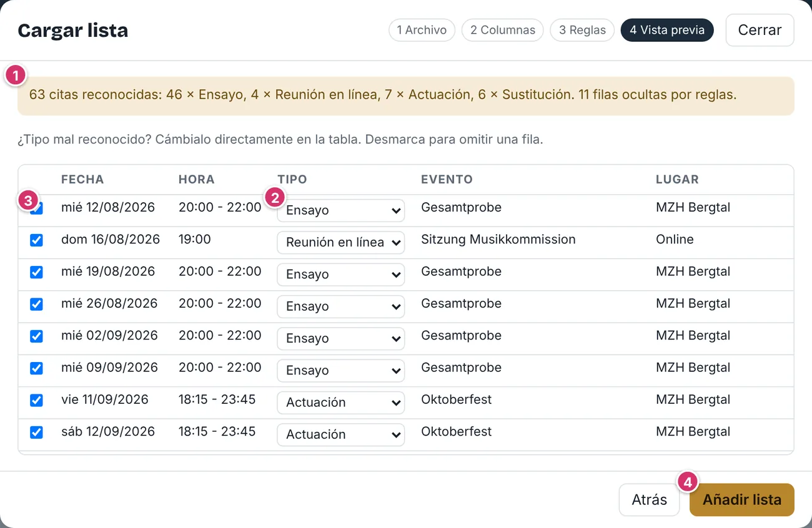
Task: Toggle the checkbox for mié 09/09/2026
Action: click(37, 368)
